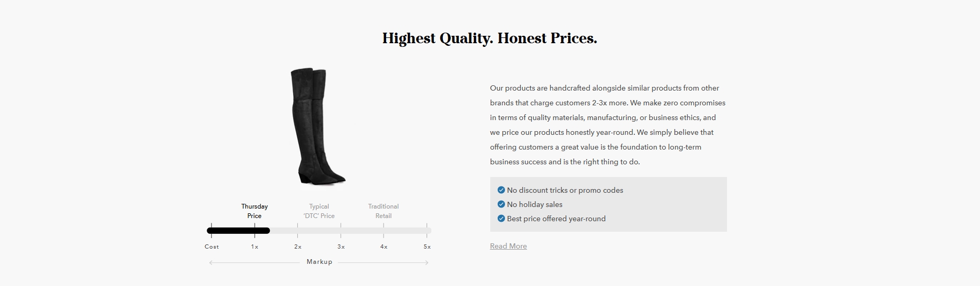Viewport: 980px width, 286px height.
Task: Click the black filled portion of markup bar
Action: [x=238, y=231]
